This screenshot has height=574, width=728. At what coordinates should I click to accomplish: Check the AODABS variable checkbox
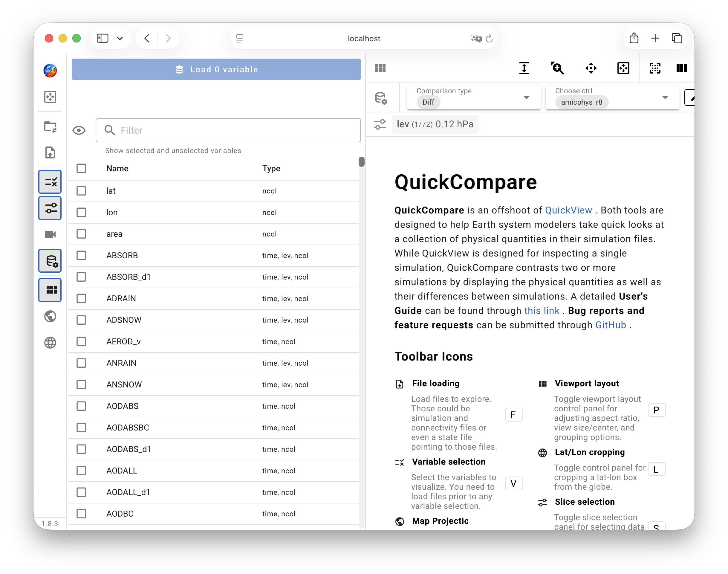tap(81, 406)
